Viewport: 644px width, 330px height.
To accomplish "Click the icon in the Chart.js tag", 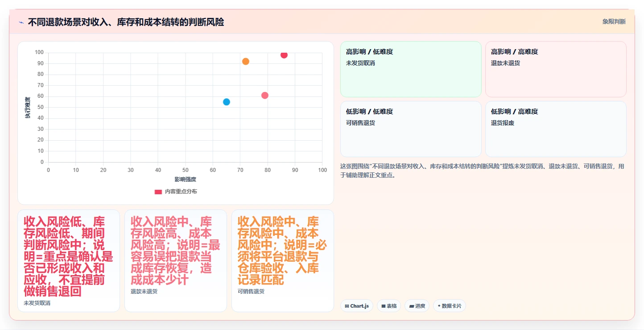I will tap(347, 306).
